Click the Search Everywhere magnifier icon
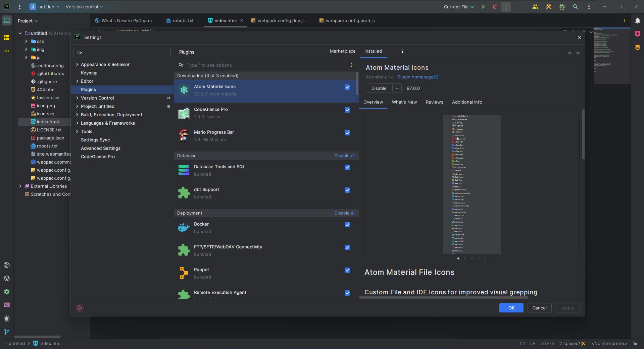Image resolution: width=644 pixels, height=349 pixels. point(575,7)
